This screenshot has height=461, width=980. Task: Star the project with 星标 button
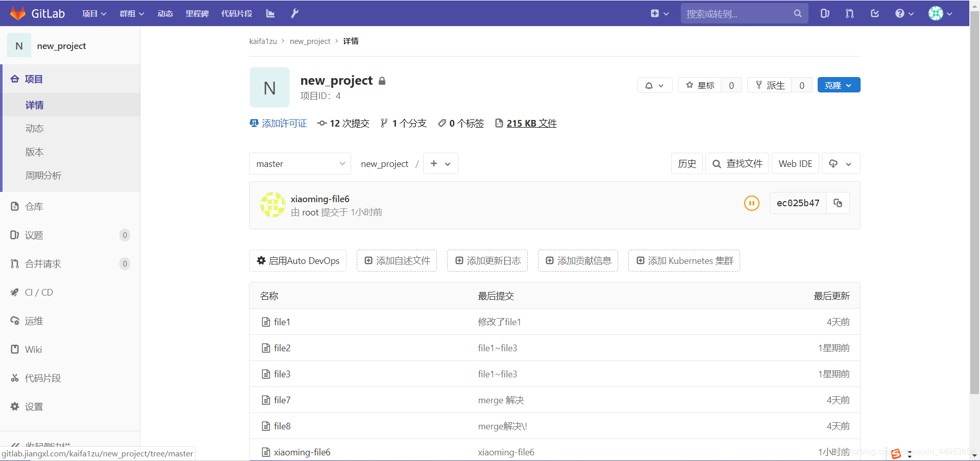[700, 85]
